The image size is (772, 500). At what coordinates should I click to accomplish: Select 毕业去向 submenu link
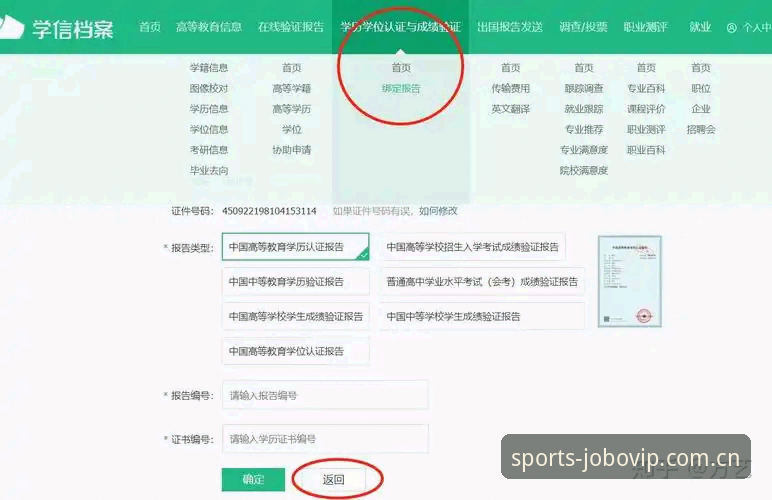[209, 170]
